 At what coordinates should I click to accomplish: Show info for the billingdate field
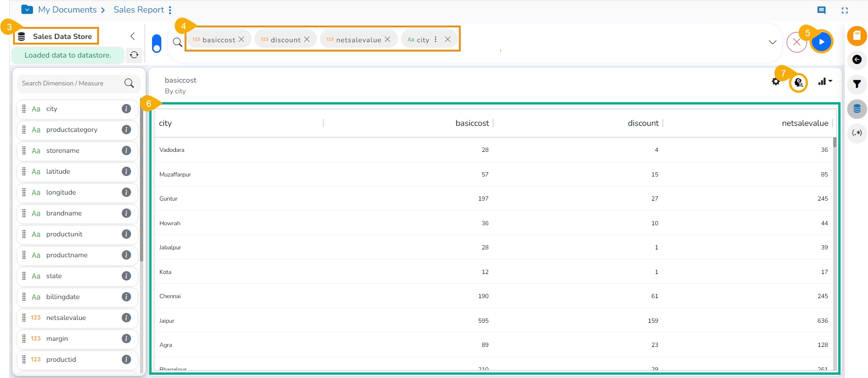[x=126, y=297]
